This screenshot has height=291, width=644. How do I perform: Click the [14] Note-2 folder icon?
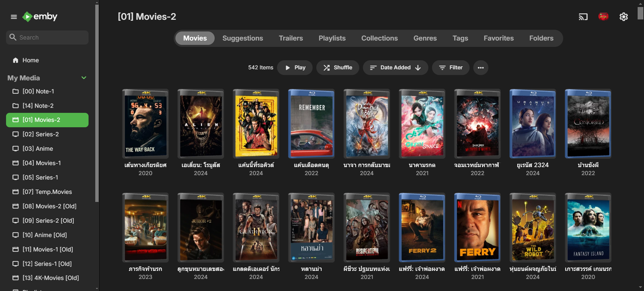click(x=15, y=106)
